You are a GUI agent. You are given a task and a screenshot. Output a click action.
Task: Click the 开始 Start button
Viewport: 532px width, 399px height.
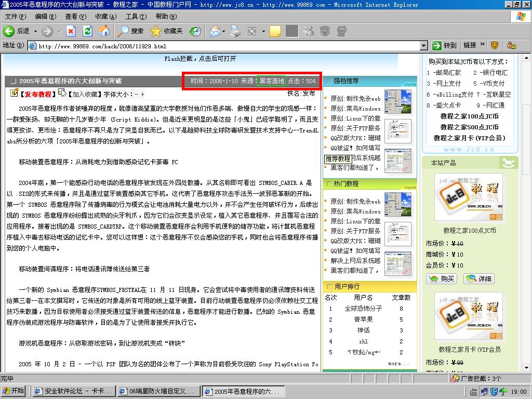coord(14,391)
